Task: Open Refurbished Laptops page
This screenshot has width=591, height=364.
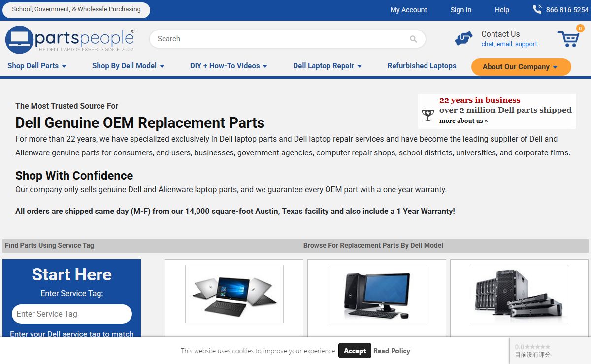Action: pos(422,66)
